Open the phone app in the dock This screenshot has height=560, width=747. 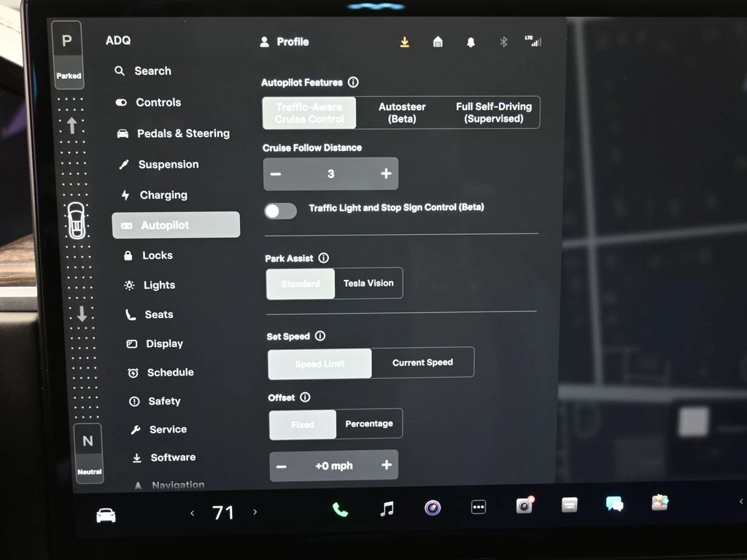click(340, 509)
